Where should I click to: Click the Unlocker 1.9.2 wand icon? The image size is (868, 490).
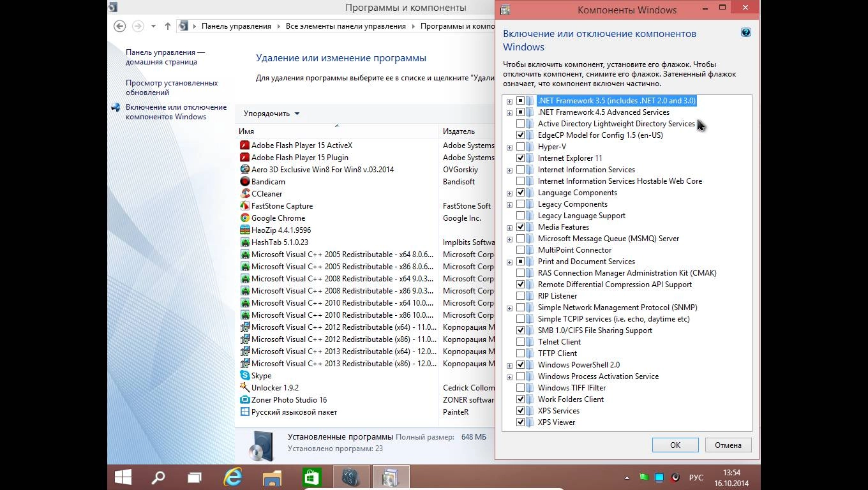point(244,388)
